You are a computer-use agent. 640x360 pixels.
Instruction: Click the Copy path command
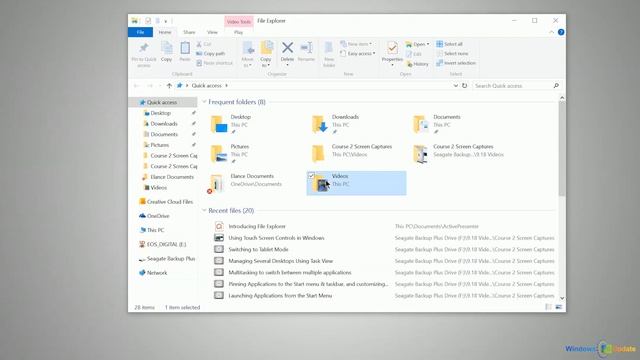tap(211, 53)
